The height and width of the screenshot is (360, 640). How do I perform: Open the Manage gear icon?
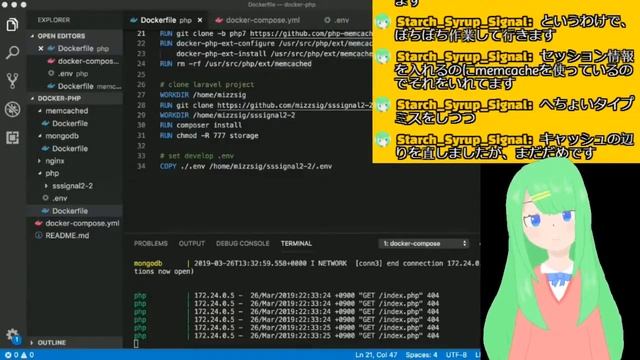(x=12, y=335)
